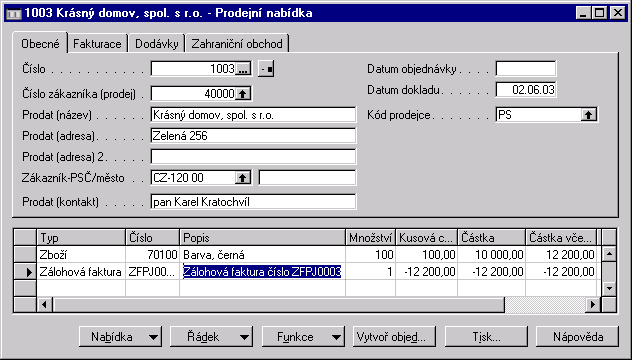Click the vertical scrollbar up arrow in the lines table
Screen dimensions: 632x360
pyautogui.click(x=609, y=254)
